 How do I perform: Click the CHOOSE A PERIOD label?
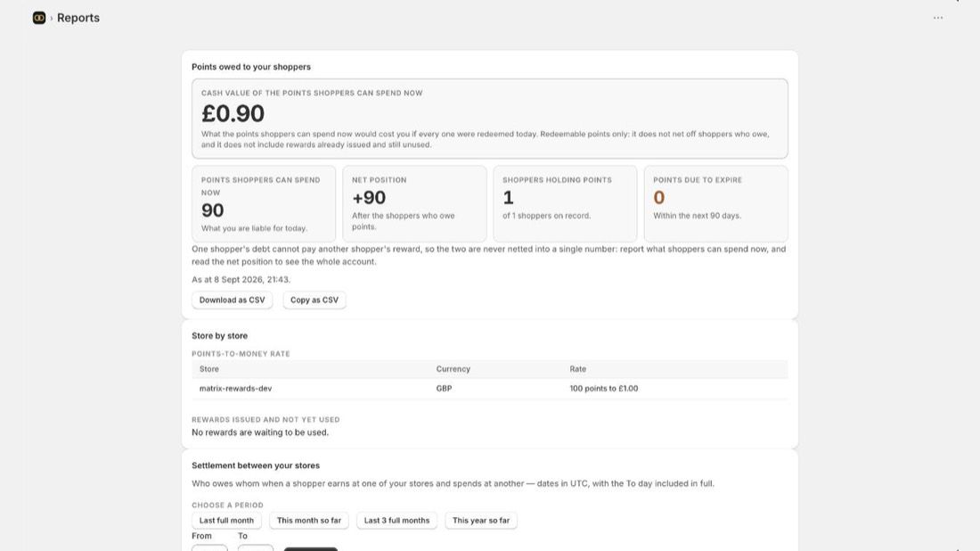227,506
